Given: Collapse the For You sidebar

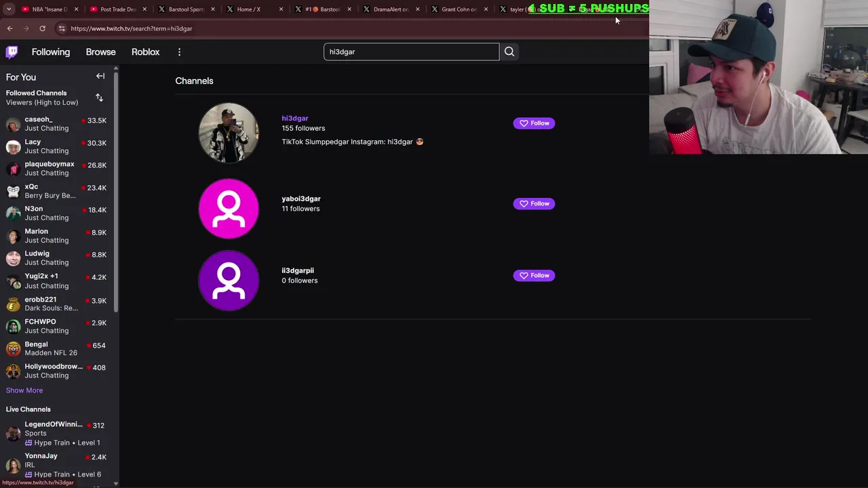Looking at the screenshot, I should tap(100, 77).
